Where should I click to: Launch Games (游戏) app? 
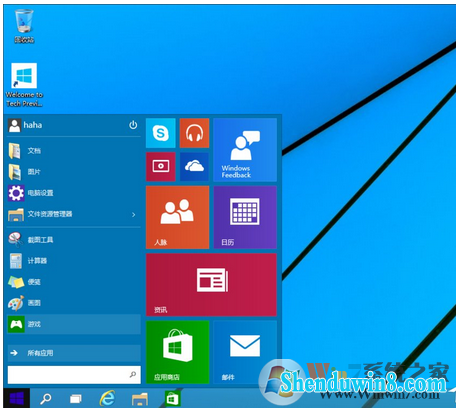(x=74, y=324)
